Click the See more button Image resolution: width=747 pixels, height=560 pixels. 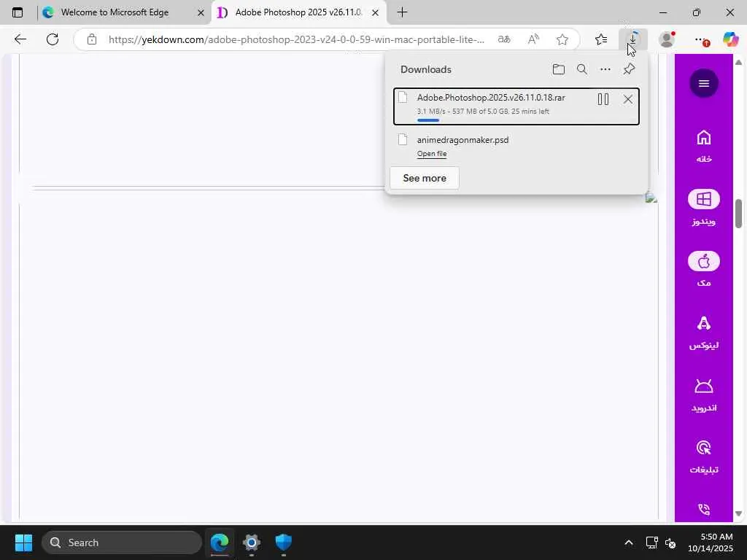pyautogui.click(x=425, y=178)
